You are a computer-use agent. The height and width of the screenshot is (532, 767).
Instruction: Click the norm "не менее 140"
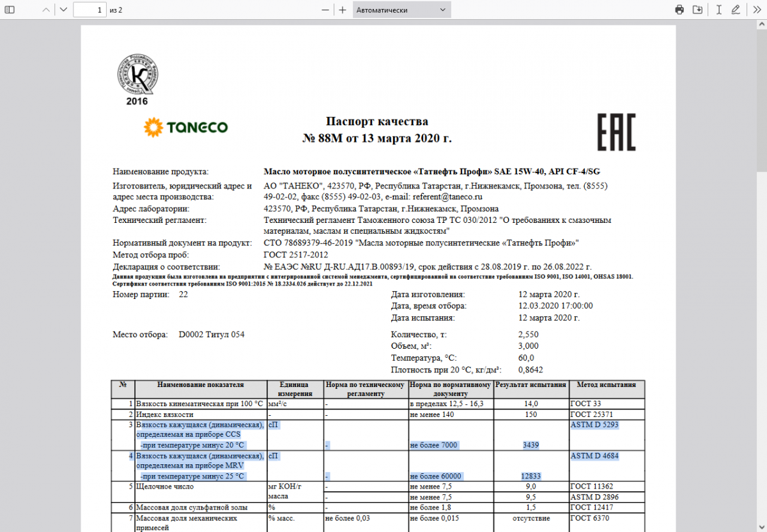431,414
